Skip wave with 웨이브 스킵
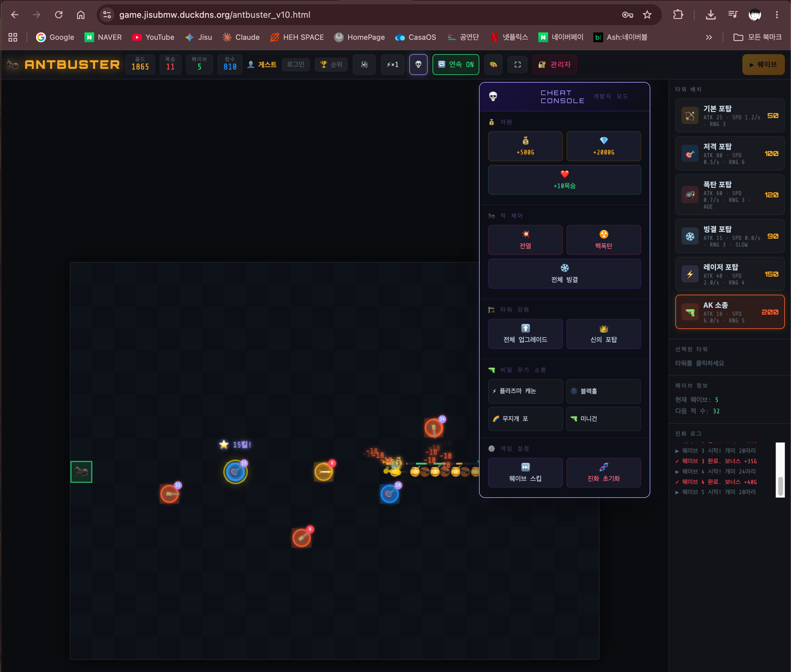Screen dimensions: 791x672 pyautogui.click(x=525, y=472)
